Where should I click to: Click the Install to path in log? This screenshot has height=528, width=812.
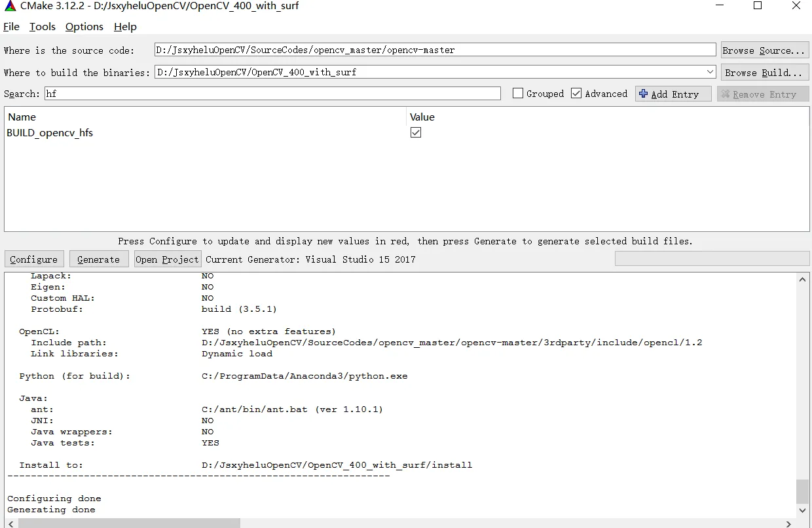coord(337,465)
